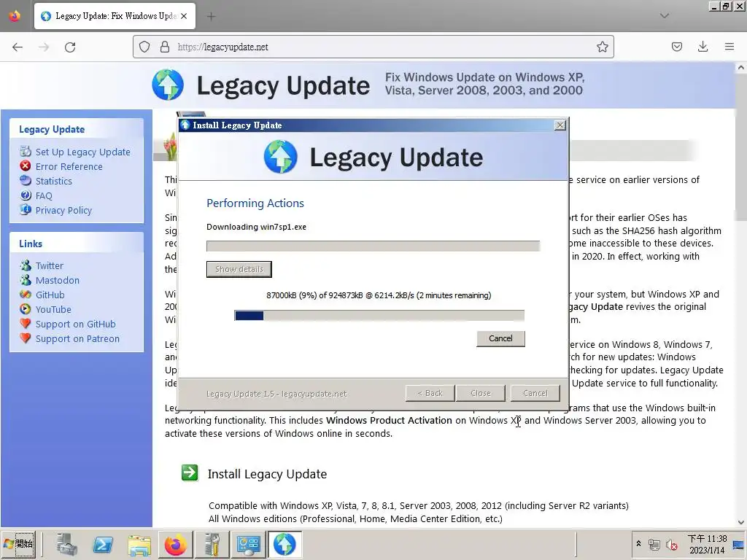This screenshot has width=747, height=560.
Task: Click the Legacy Update sidebar heading
Action: click(x=52, y=130)
